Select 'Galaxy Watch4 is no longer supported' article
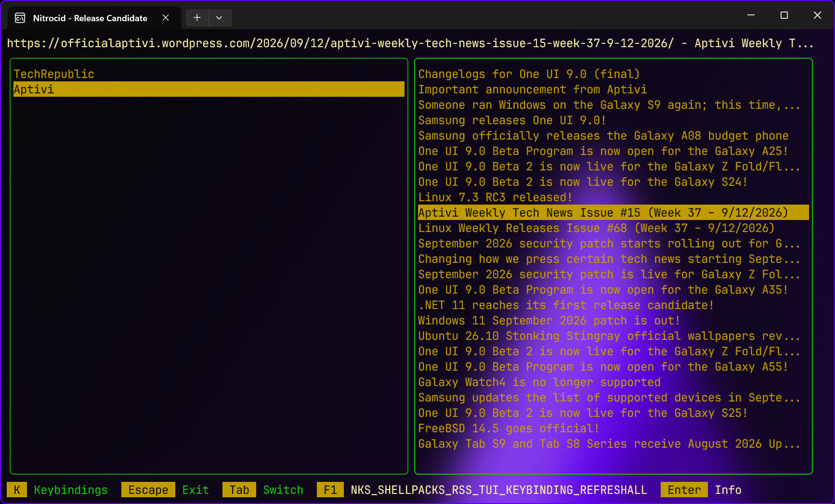The width and height of the screenshot is (835, 504). coord(613,382)
